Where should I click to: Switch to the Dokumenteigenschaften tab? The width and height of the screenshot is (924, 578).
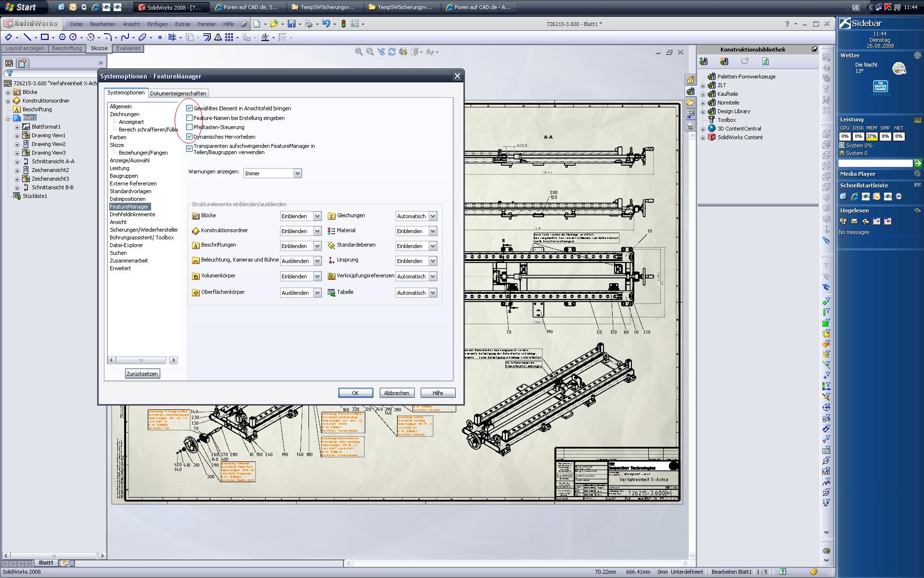(x=178, y=93)
